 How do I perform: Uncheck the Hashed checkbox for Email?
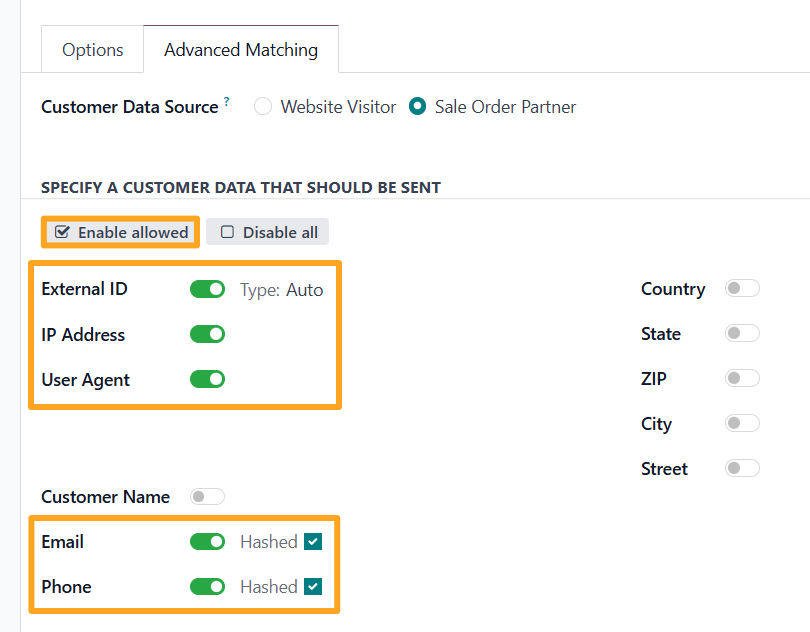click(313, 542)
